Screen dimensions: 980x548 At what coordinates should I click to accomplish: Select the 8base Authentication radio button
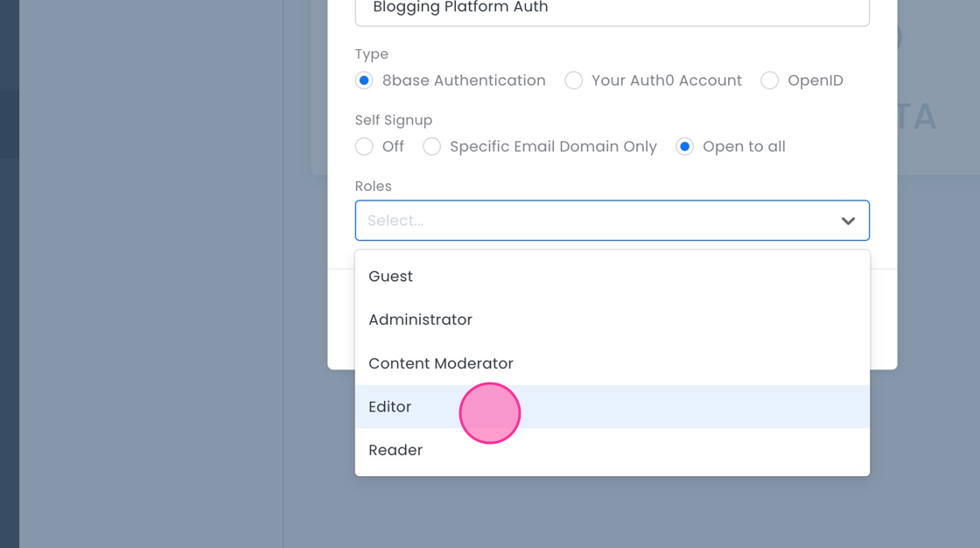coord(364,80)
